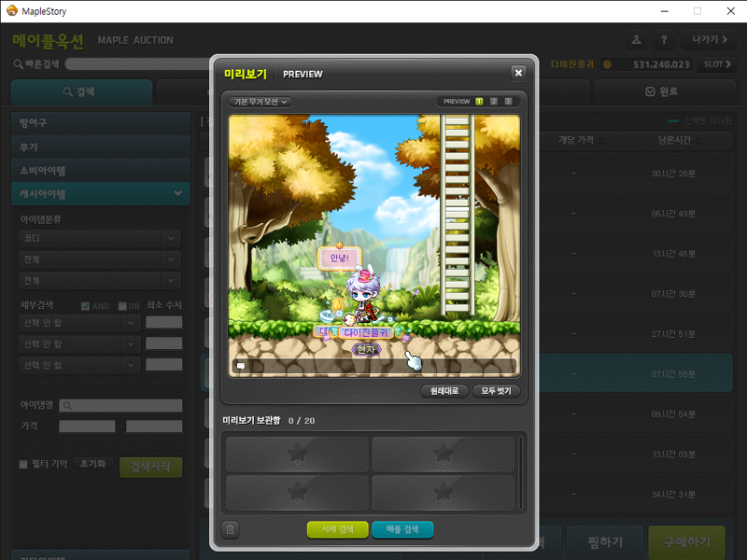Click the trash can icon in the preview dialog
747x560 pixels.
pyautogui.click(x=230, y=529)
